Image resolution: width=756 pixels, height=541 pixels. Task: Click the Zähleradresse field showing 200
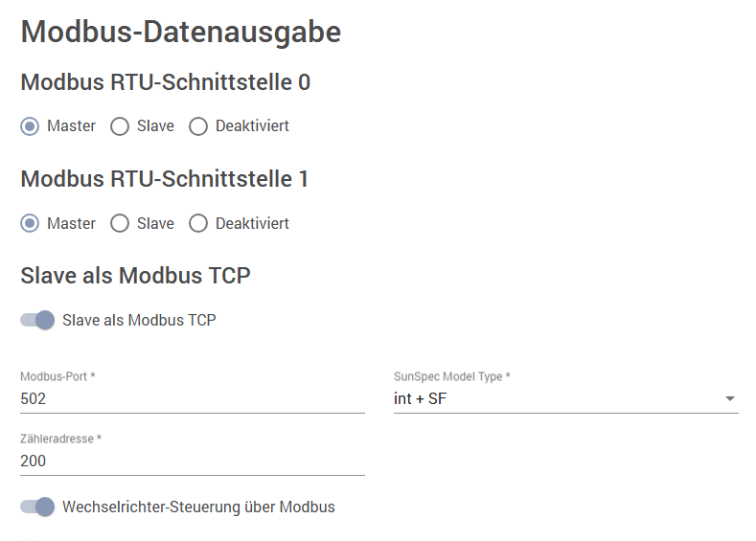pos(192,461)
